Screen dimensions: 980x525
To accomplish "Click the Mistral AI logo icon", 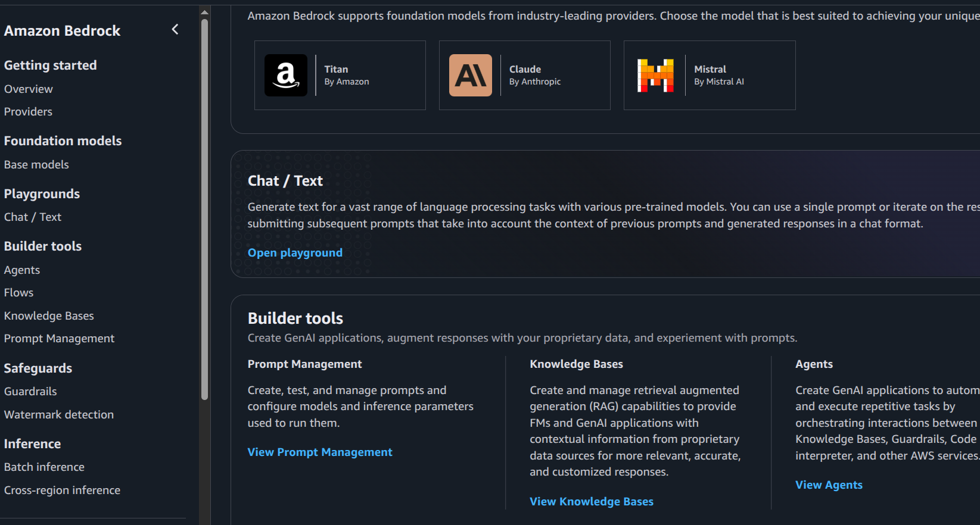I will [655, 75].
